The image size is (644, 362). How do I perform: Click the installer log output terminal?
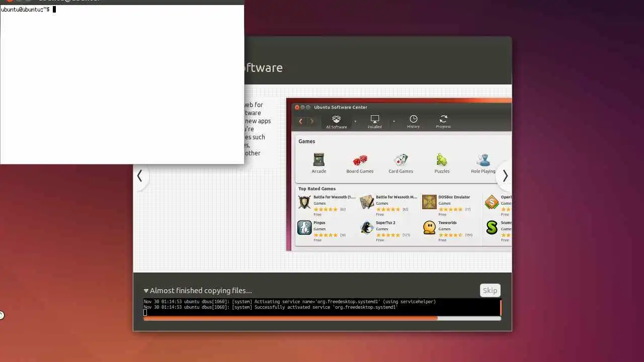321,307
